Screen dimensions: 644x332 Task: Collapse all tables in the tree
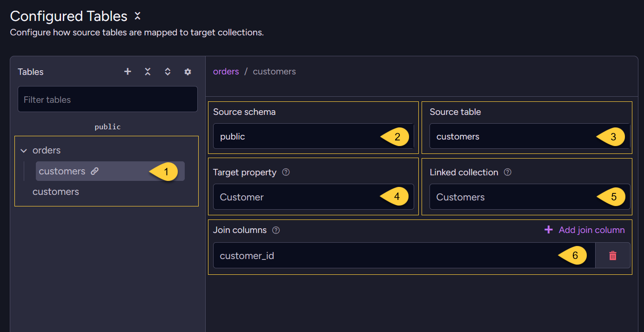point(148,72)
